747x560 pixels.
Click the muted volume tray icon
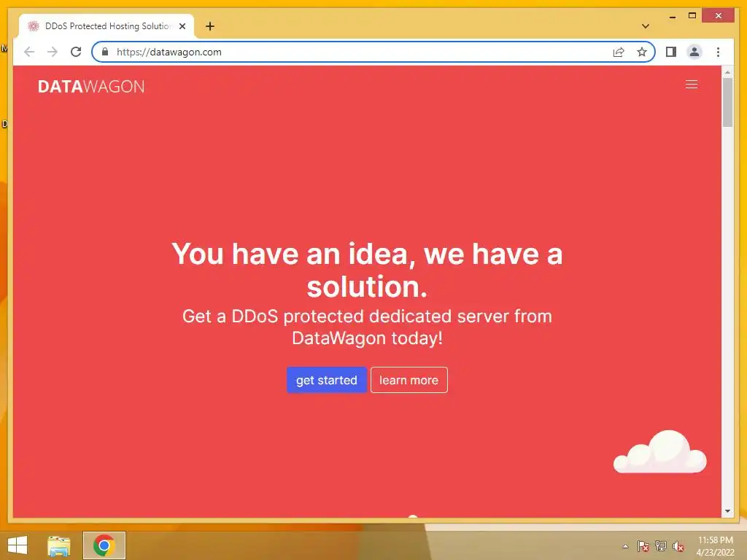[678, 546]
